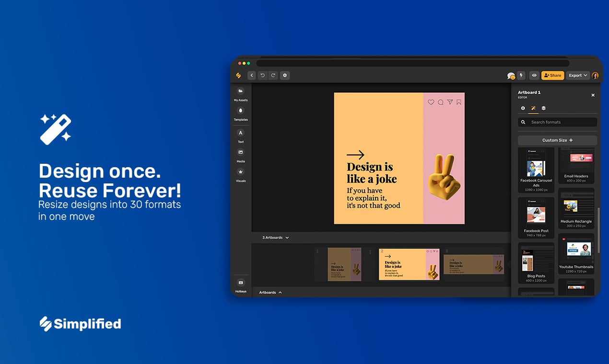The height and width of the screenshot is (364, 609).
Task: Open the comments chat bubble icon
Action: click(x=511, y=76)
